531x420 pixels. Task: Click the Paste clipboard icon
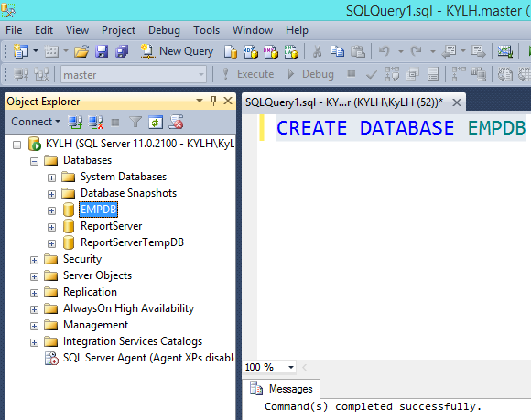pos(358,51)
